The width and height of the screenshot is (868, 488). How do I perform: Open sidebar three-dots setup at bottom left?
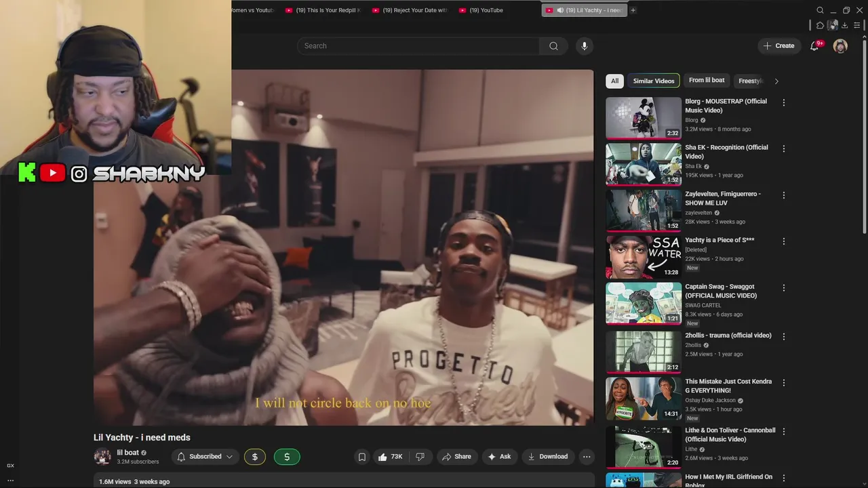[x=10, y=481]
